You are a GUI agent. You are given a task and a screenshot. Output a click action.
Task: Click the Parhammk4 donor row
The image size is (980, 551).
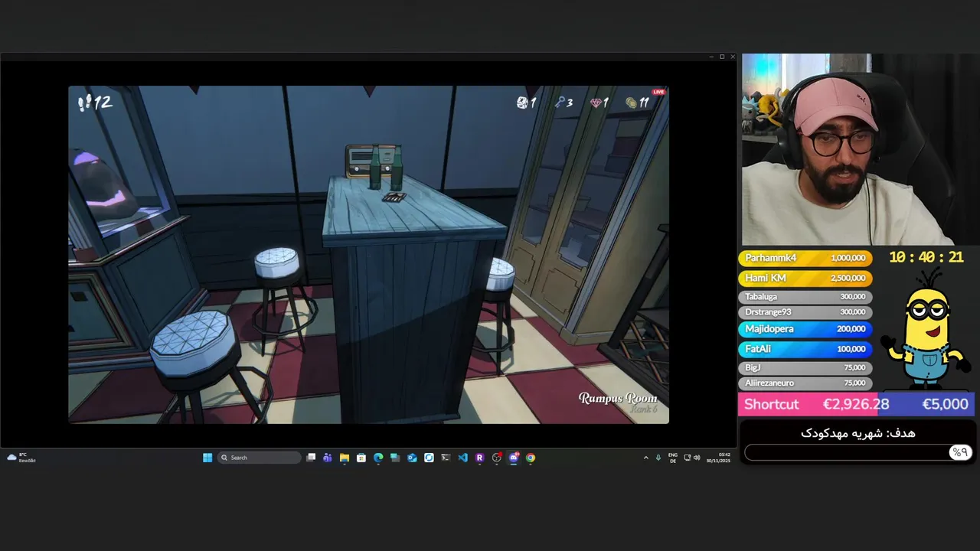805,258
